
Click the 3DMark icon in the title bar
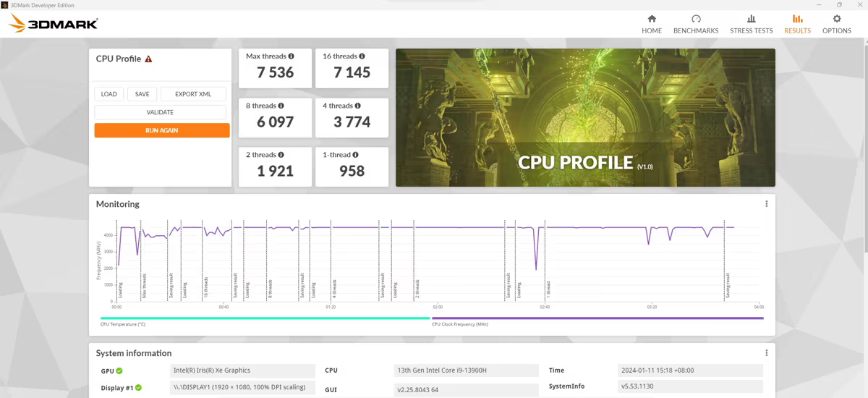tap(5, 5)
